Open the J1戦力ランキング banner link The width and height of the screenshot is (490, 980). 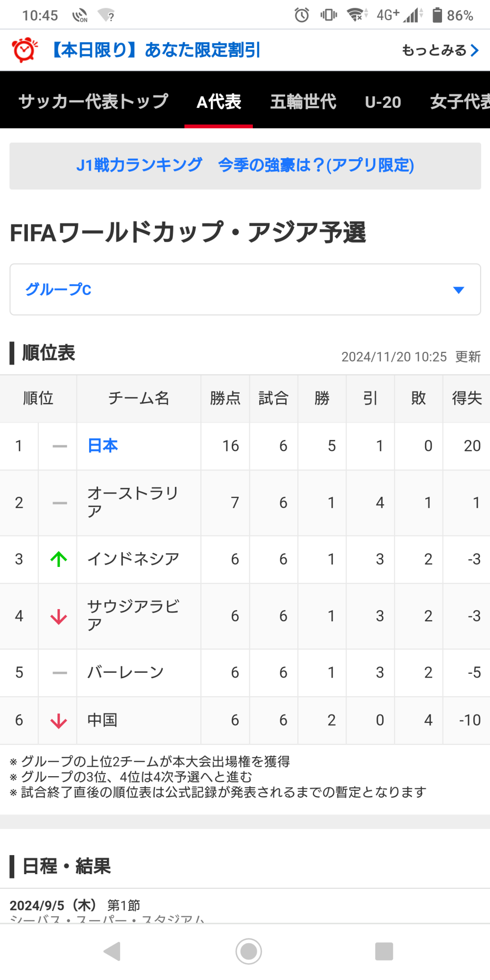click(245, 166)
